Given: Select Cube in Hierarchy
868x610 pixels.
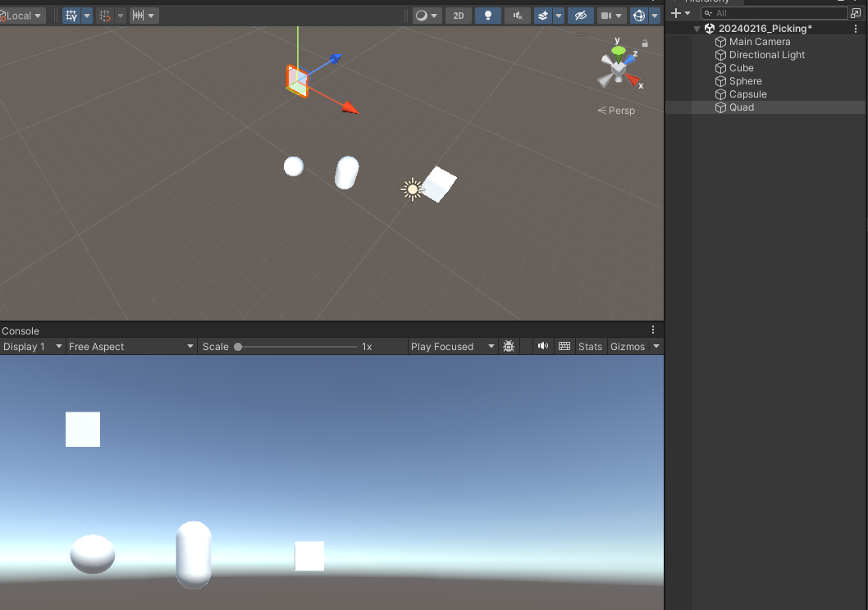Looking at the screenshot, I should click(741, 68).
